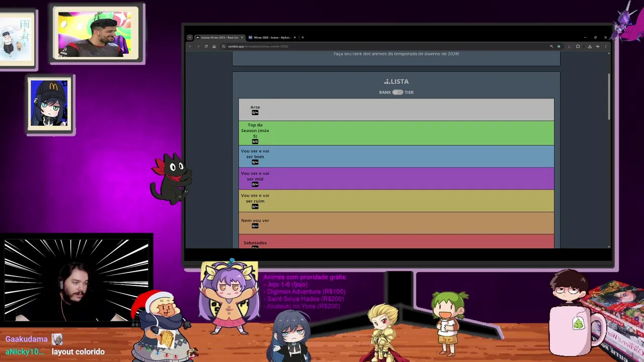
Task: Select the blue Vou ver e vai ser bom tier
Action: pos(396,156)
